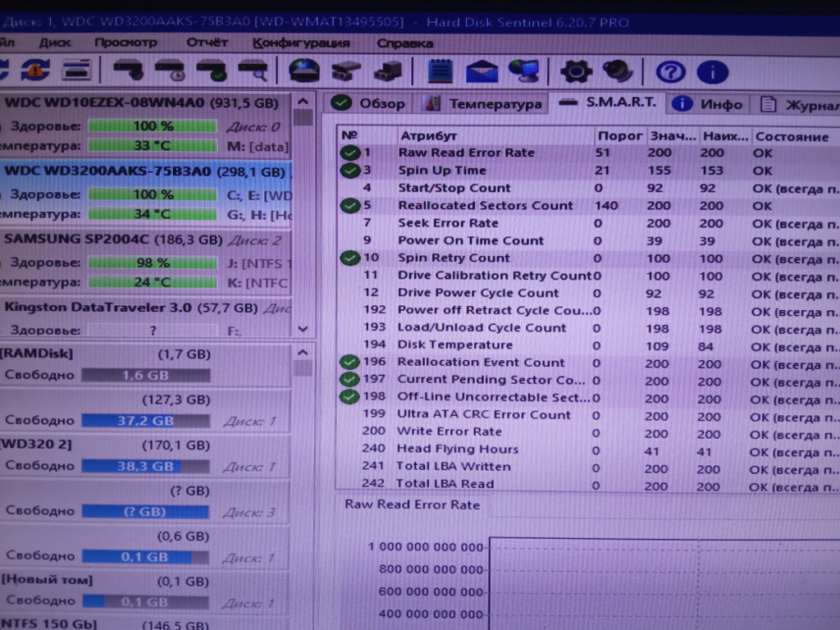Click the green check beside Off-Line Uncorrectable Sect
The width and height of the screenshot is (840, 630).
[349, 397]
